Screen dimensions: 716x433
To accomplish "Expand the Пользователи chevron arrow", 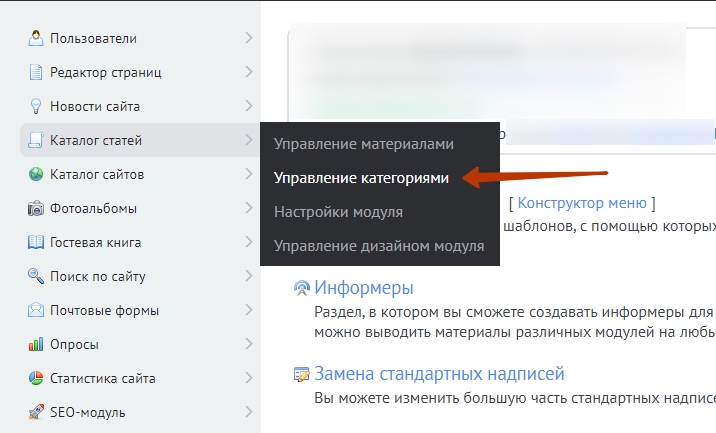I will coord(248,39).
